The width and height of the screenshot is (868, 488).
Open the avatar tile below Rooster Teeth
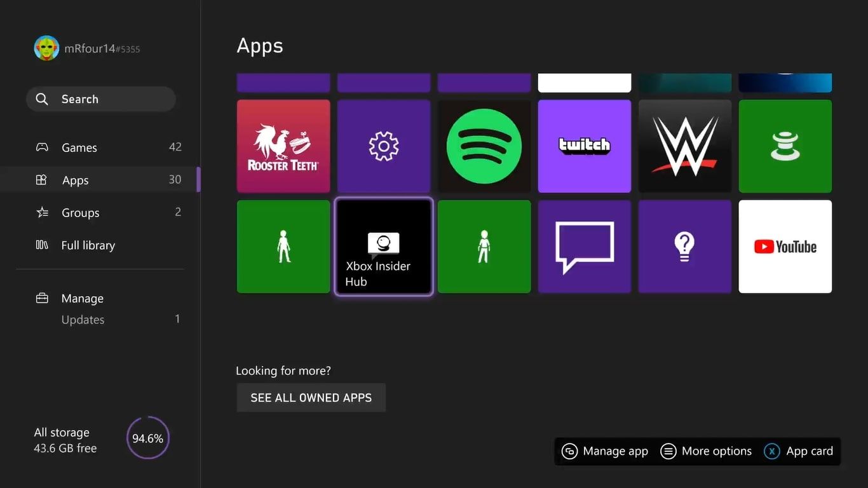[x=283, y=247]
